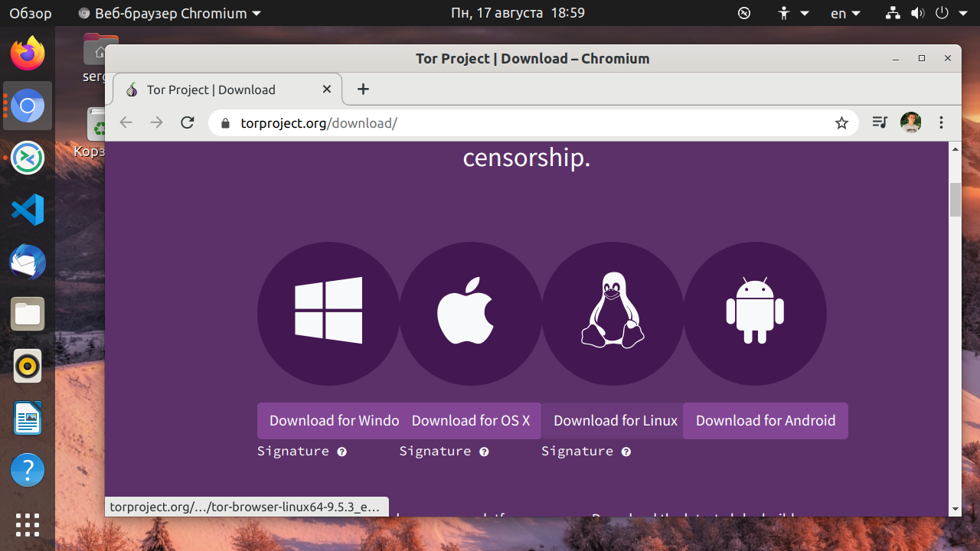Open the clock and calendar panel

(x=518, y=13)
